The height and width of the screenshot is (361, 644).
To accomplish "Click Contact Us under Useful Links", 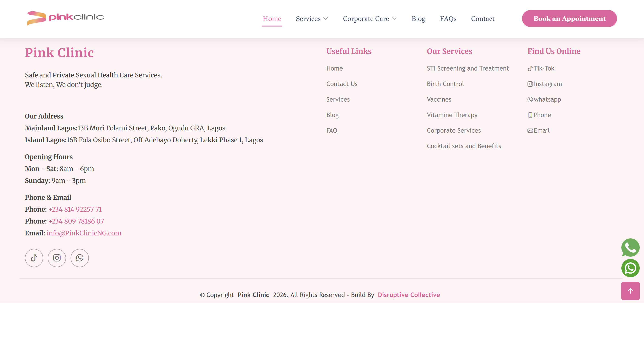I will tap(342, 84).
